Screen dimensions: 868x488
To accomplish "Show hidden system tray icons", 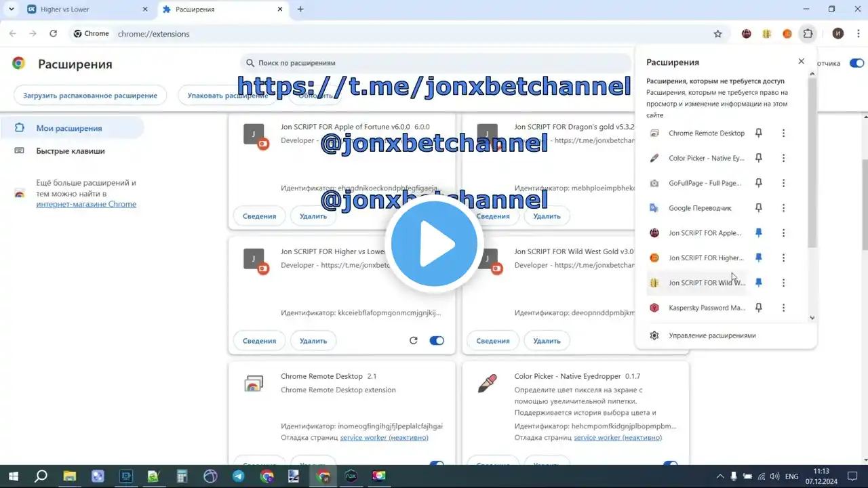I will coord(720,476).
